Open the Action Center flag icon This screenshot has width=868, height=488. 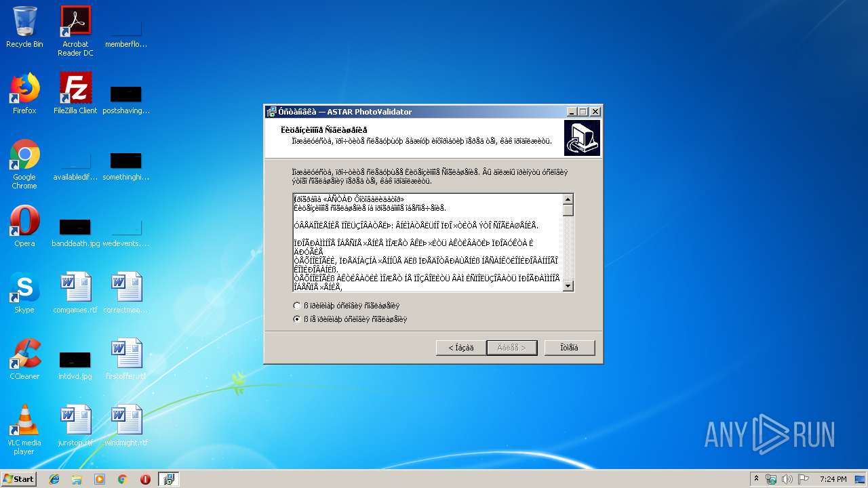(x=804, y=479)
